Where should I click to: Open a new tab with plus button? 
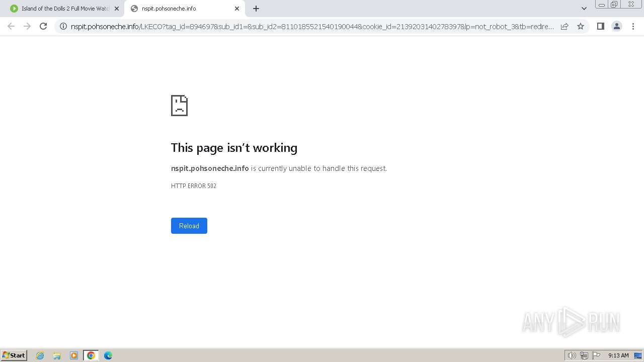pos(256,9)
